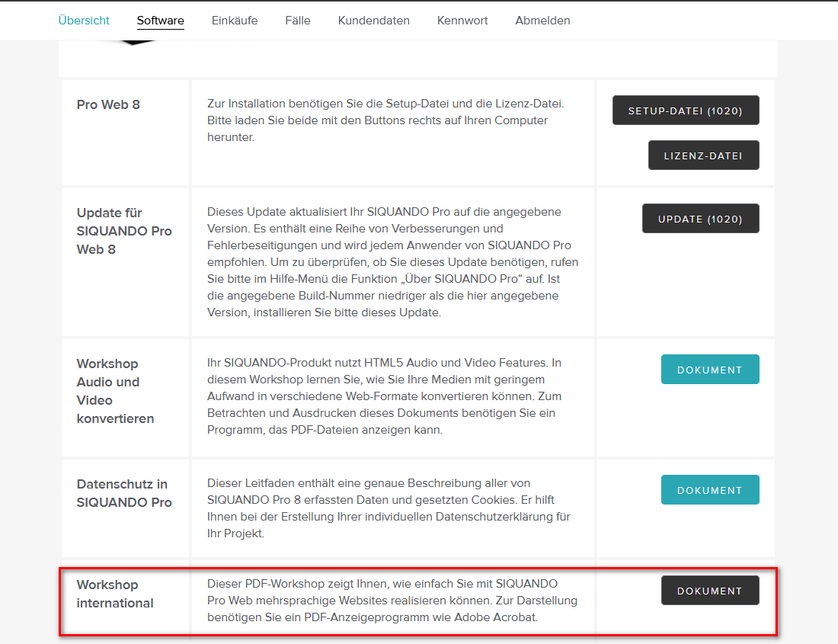Download the UPDATE (1020) package

tap(701, 219)
